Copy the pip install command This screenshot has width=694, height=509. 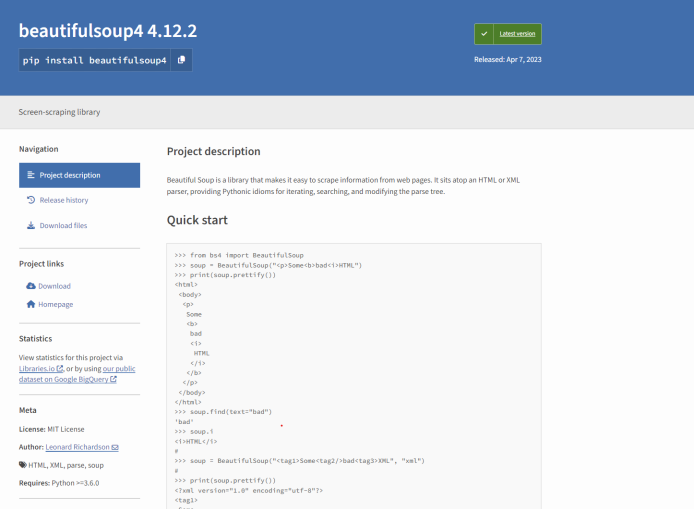181,60
